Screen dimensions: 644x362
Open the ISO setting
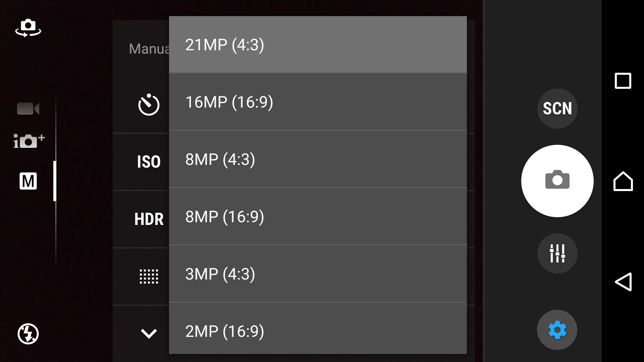point(149,162)
